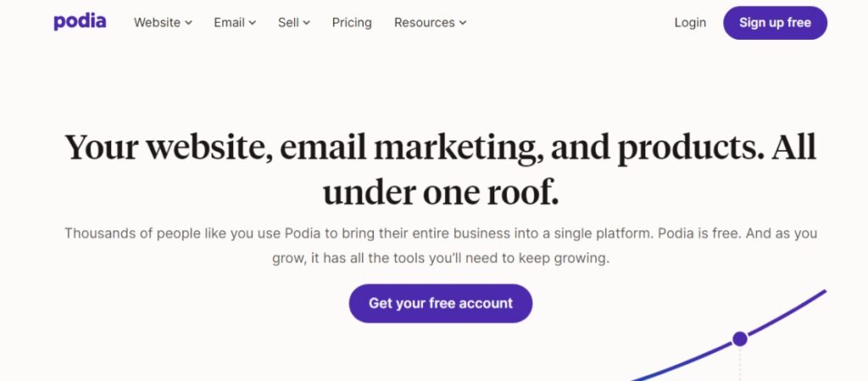Open the Website navigation menu
Image resolution: width=868 pixels, height=381 pixels.
click(163, 23)
